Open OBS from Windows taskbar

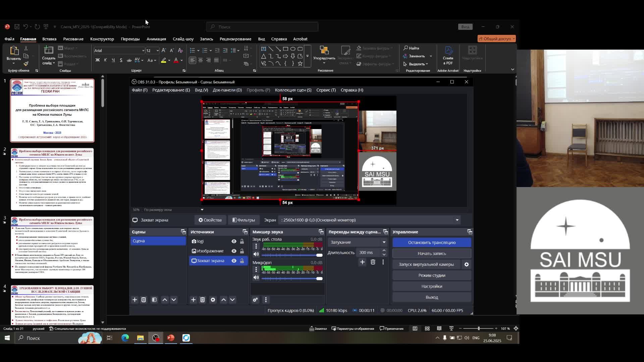(x=156, y=338)
